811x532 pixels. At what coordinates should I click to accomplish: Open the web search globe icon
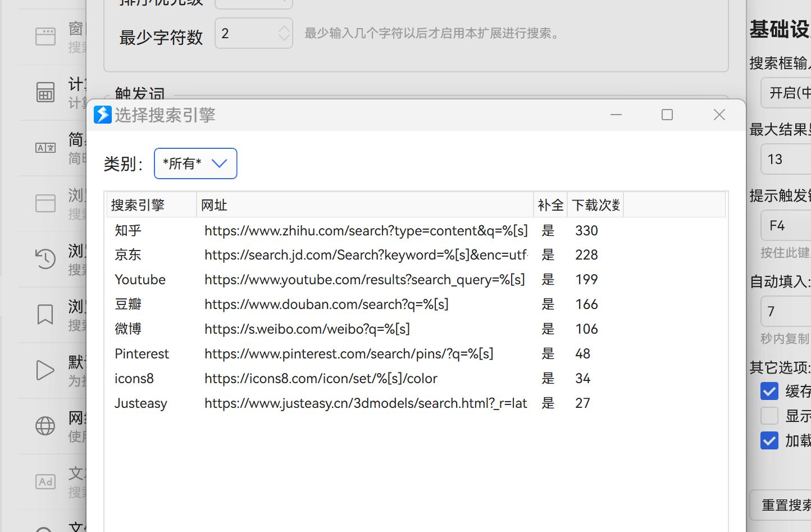pyautogui.click(x=45, y=426)
